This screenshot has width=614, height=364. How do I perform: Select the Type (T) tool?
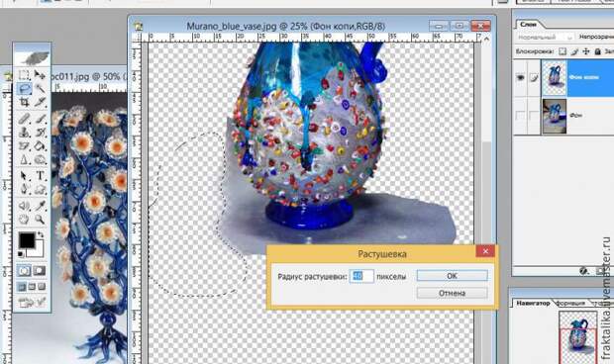(40, 176)
